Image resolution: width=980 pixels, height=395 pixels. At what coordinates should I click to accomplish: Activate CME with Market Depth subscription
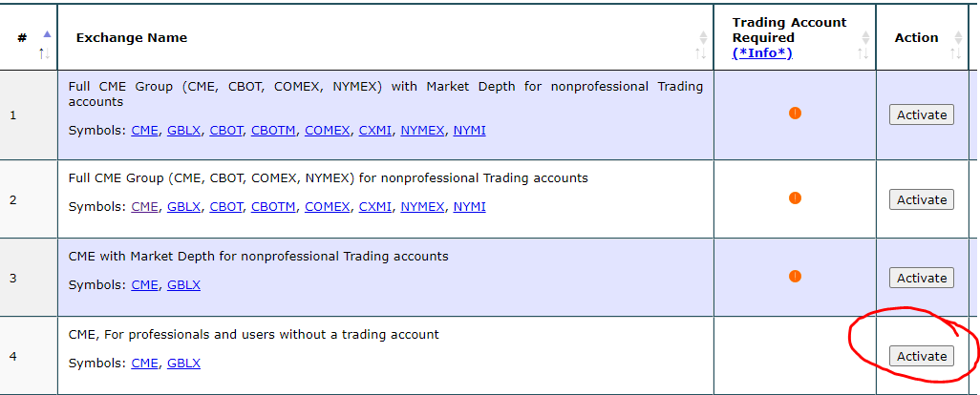921,278
